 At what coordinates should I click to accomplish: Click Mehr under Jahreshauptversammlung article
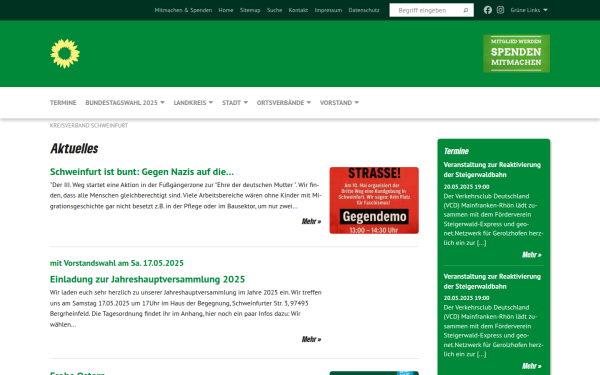point(311,339)
